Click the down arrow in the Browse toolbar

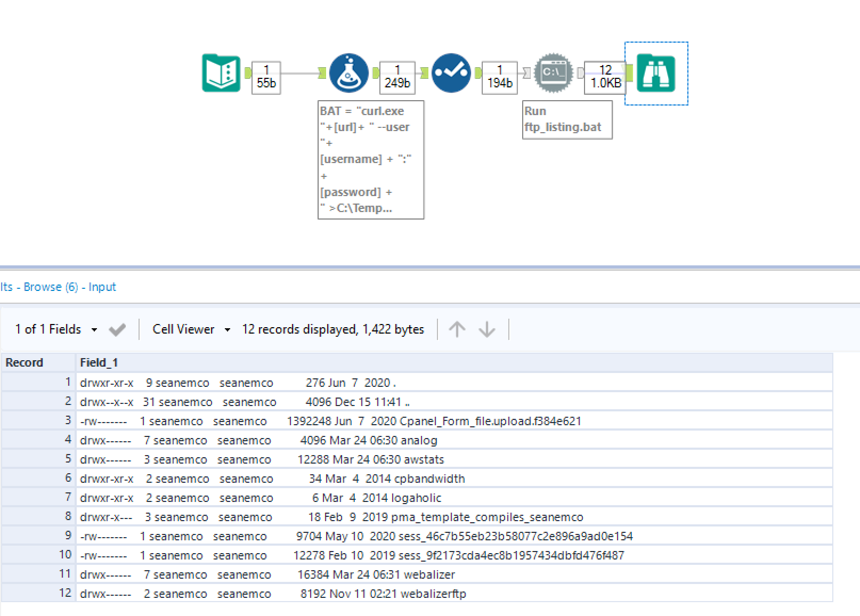pos(486,329)
